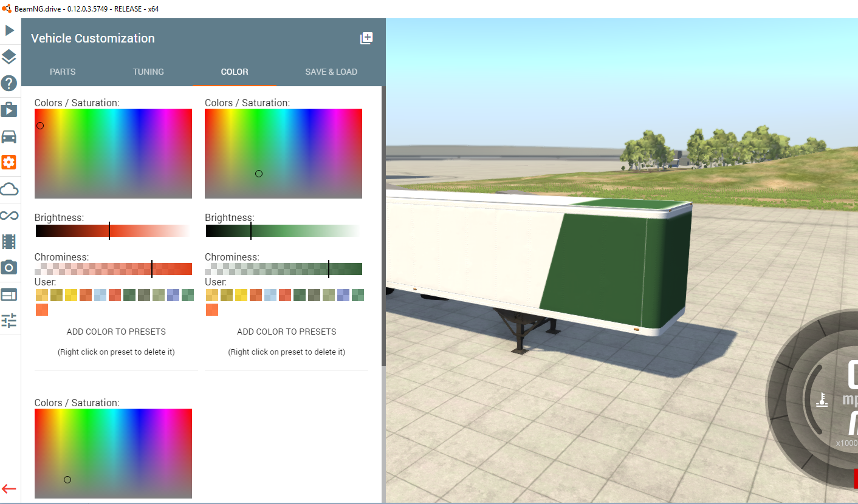Open the car vehicles icon
This screenshot has height=504, width=858.
tap(9, 137)
